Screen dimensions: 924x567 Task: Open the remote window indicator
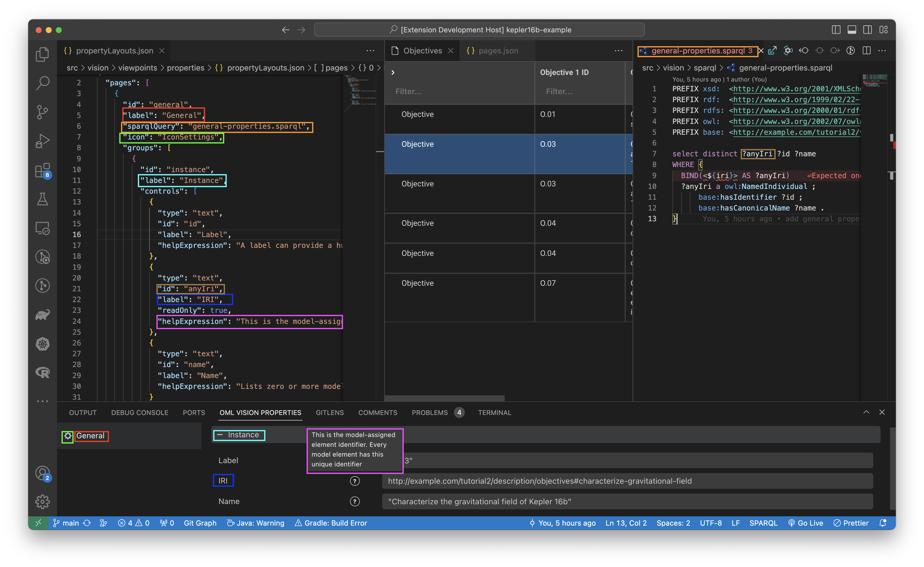(38, 523)
